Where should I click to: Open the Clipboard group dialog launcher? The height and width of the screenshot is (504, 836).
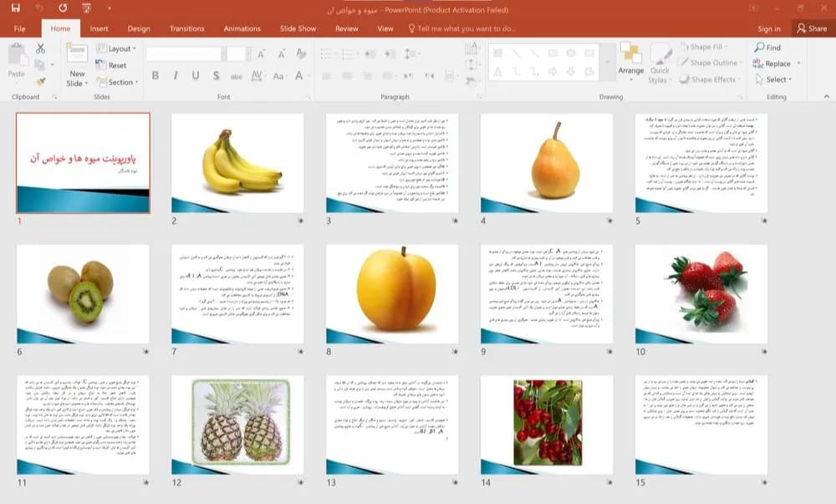[x=54, y=97]
